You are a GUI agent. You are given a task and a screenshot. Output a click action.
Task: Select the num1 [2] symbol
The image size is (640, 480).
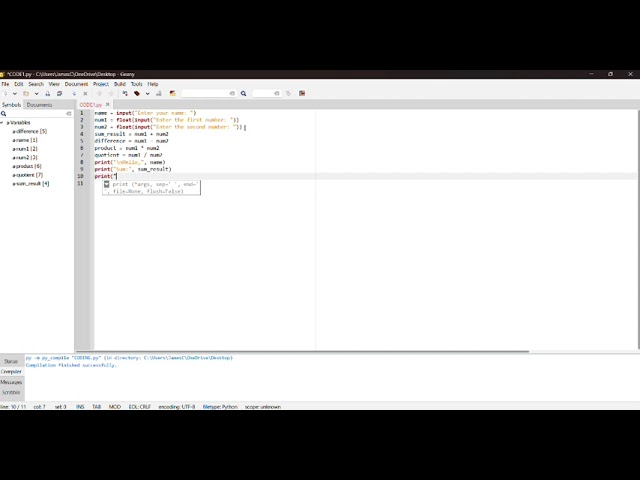[24, 149]
